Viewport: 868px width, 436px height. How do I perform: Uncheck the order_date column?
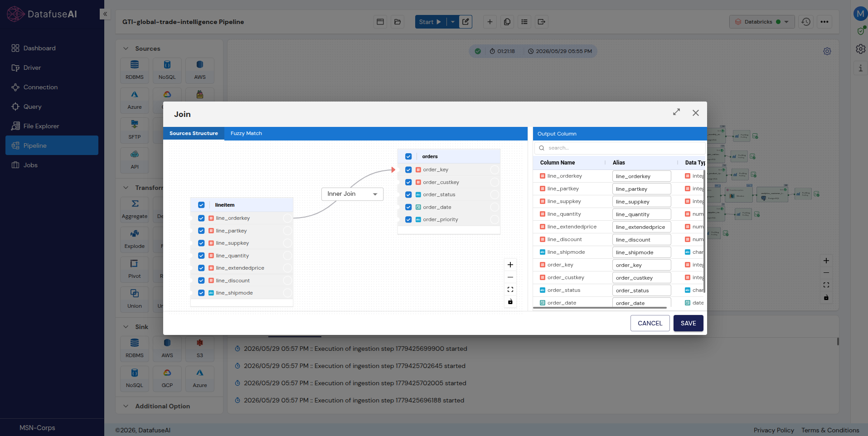(x=408, y=207)
